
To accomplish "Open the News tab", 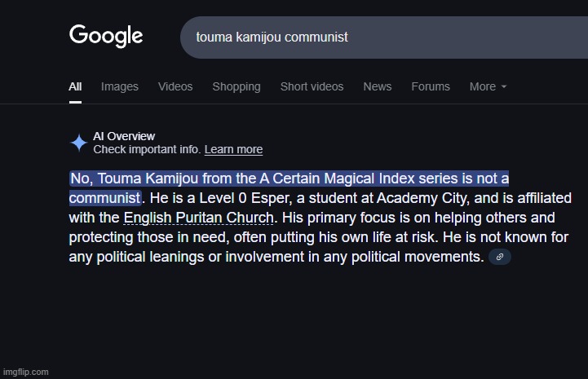I will tap(378, 86).
